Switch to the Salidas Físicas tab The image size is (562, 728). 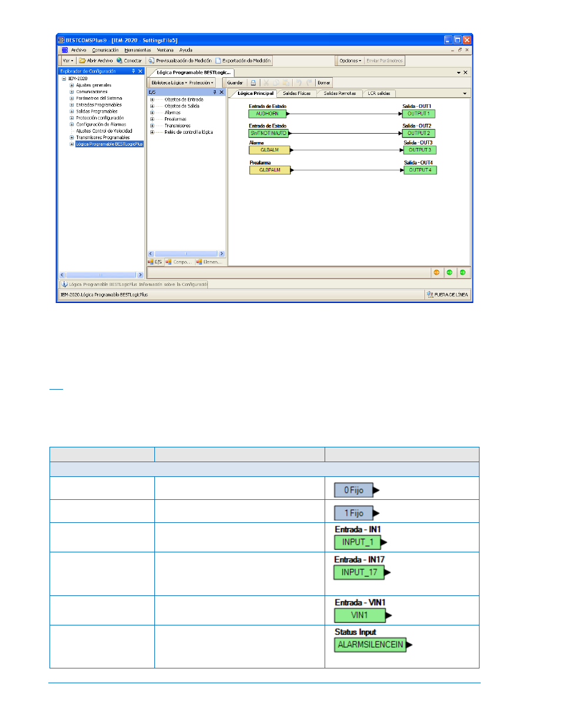296,94
